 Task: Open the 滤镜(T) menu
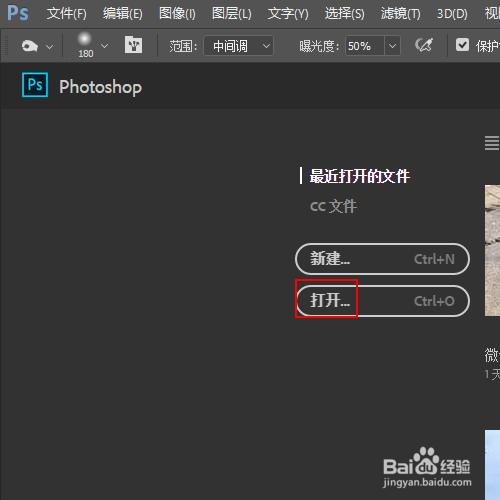point(401,14)
